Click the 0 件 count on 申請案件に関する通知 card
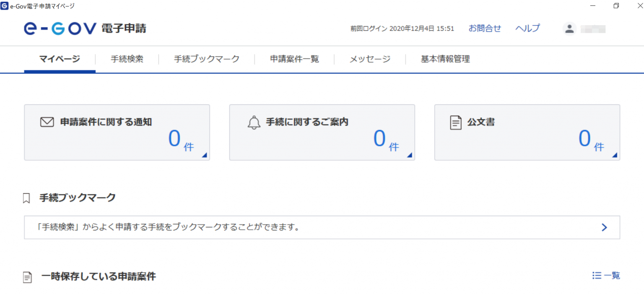 (x=181, y=140)
